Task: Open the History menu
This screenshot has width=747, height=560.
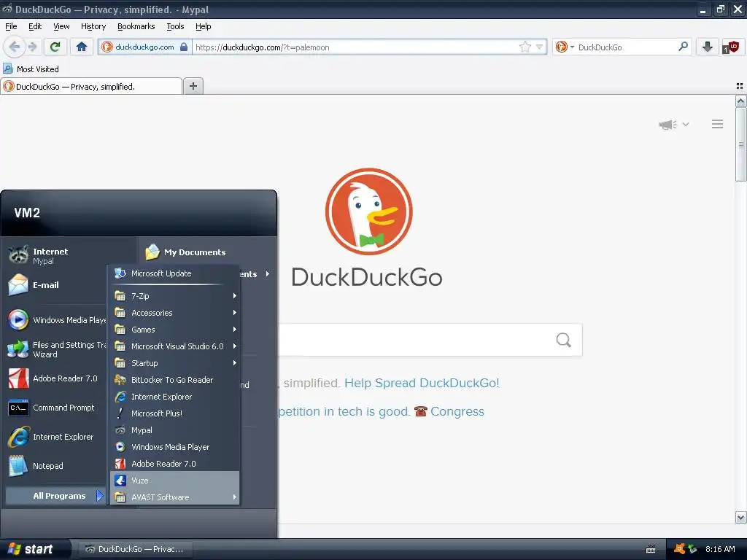Action: coord(93,26)
